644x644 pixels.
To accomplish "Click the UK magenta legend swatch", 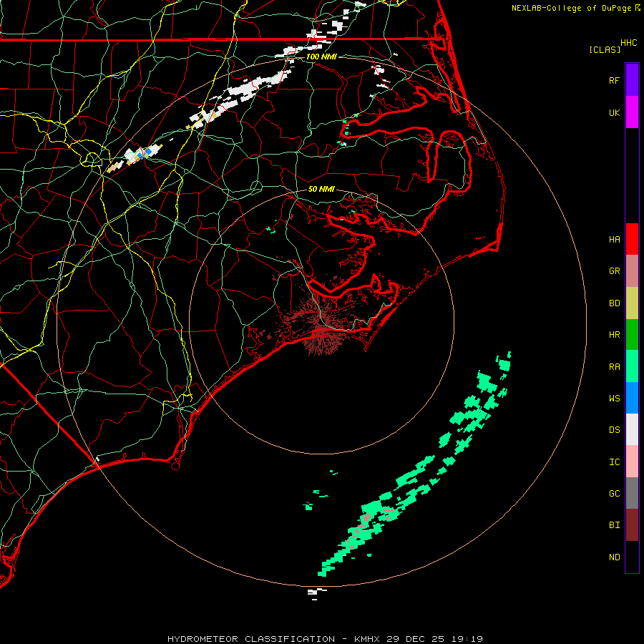I will tap(632, 112).
